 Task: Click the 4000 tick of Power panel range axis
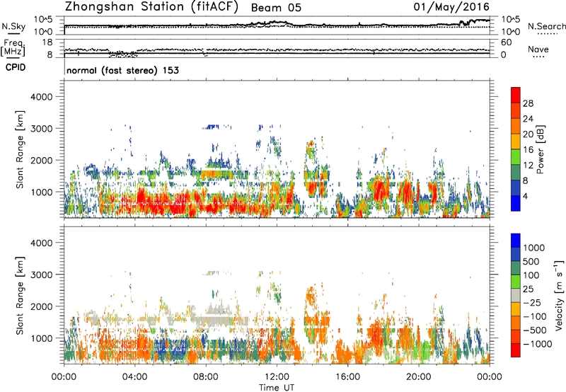42,97
